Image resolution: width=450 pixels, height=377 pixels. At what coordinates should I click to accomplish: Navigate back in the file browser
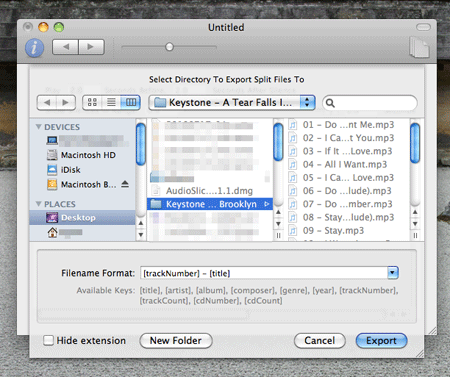click(x=47, y=103)
